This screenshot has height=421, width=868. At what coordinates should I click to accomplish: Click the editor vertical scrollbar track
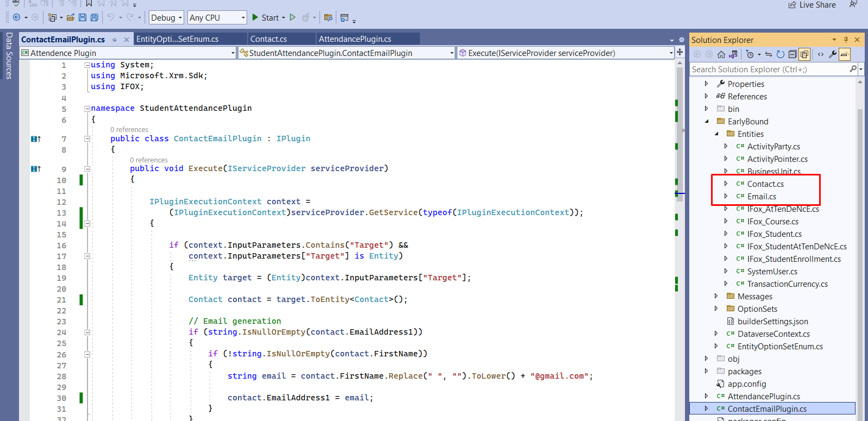680,272
